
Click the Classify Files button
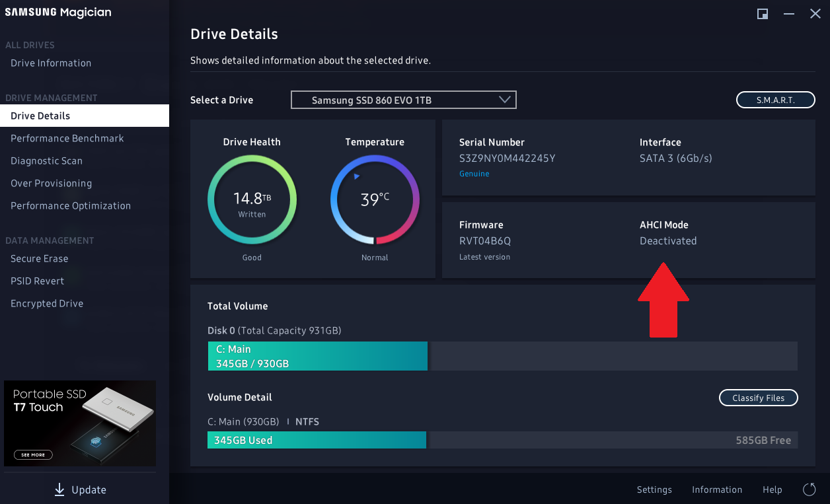[x=759, y=398]
